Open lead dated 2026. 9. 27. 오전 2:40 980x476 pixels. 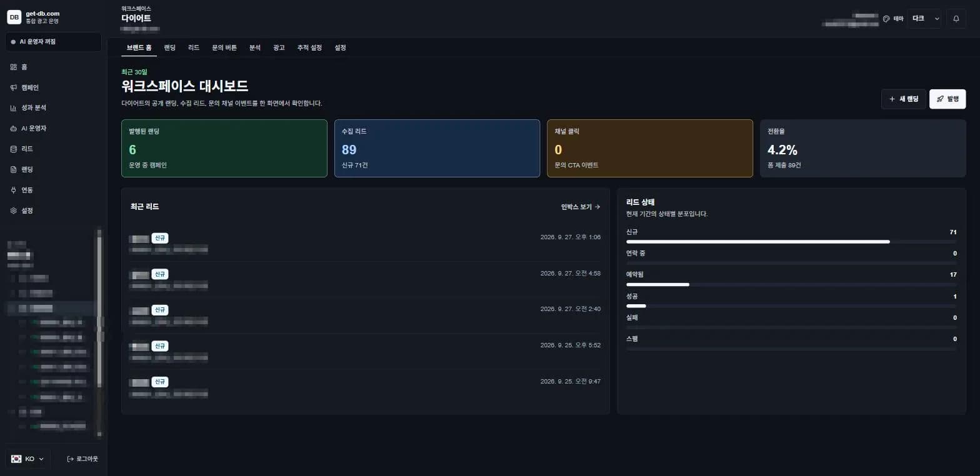(365, 315)
